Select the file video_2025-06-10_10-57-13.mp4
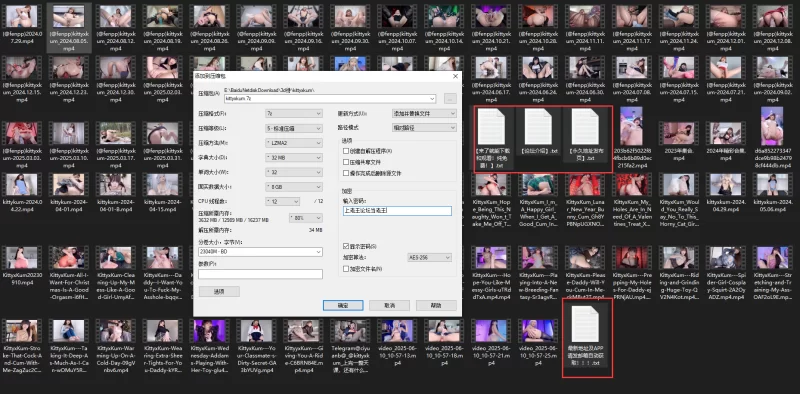Image resolution: width=800 pixels, height=394 pixels. click(397, 343)
